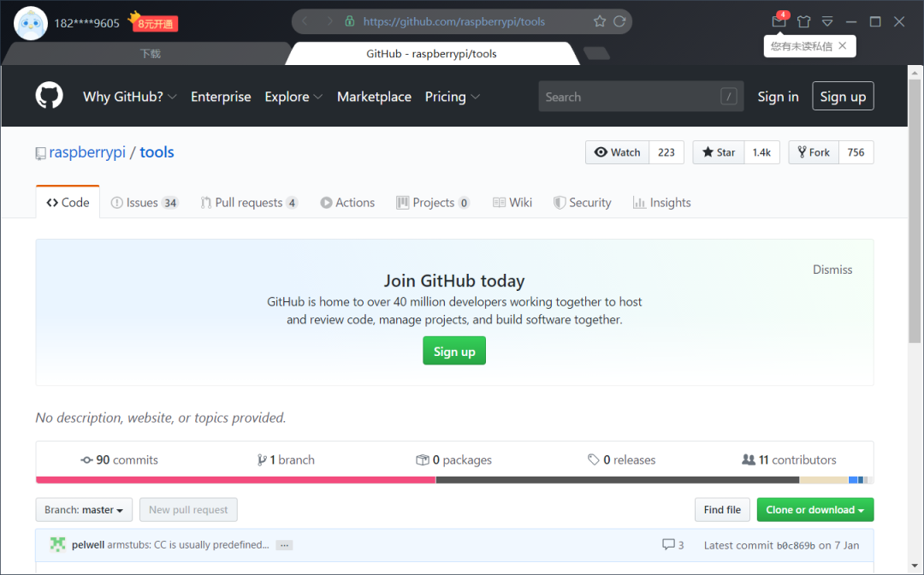View 1.4k stargazers count
Viewport: 924px width, 575px height.
click(x=762, y=152)
